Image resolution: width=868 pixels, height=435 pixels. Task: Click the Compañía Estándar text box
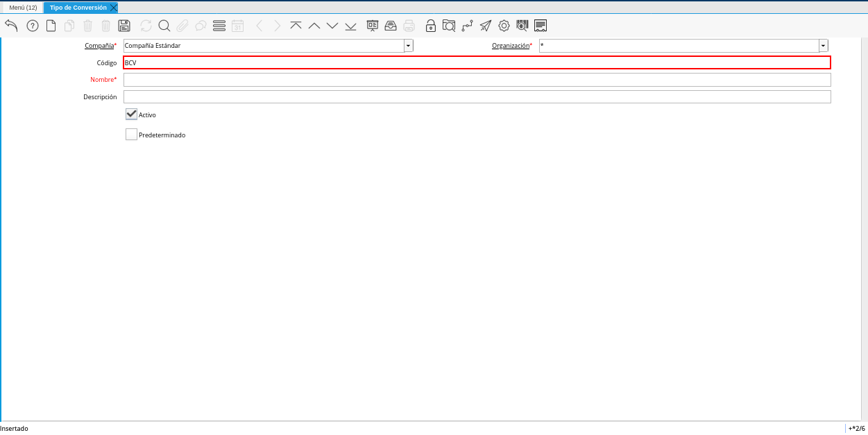click(x=264, y=45)
